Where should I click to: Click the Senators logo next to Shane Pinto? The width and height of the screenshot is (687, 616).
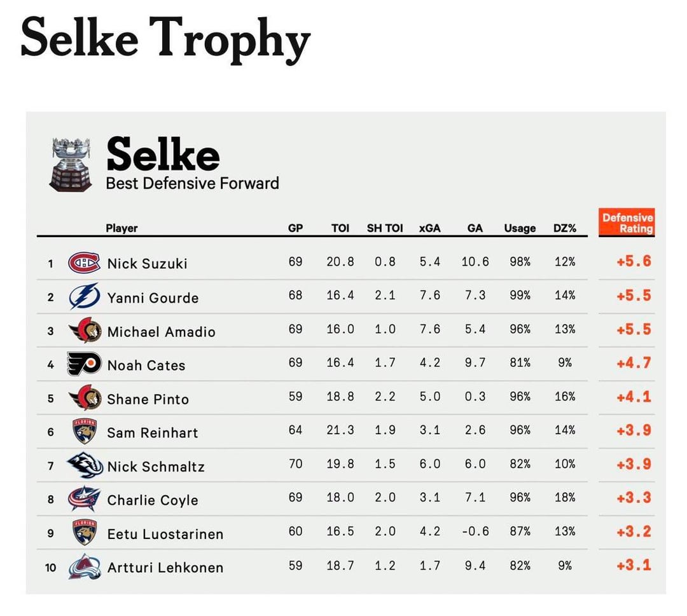click(84, 399)
